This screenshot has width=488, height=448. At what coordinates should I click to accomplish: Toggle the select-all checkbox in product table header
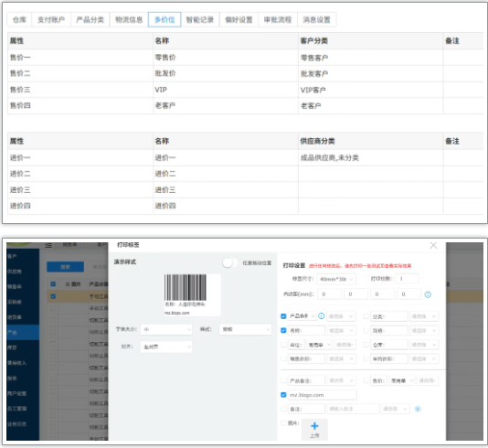tap(53, 284)
